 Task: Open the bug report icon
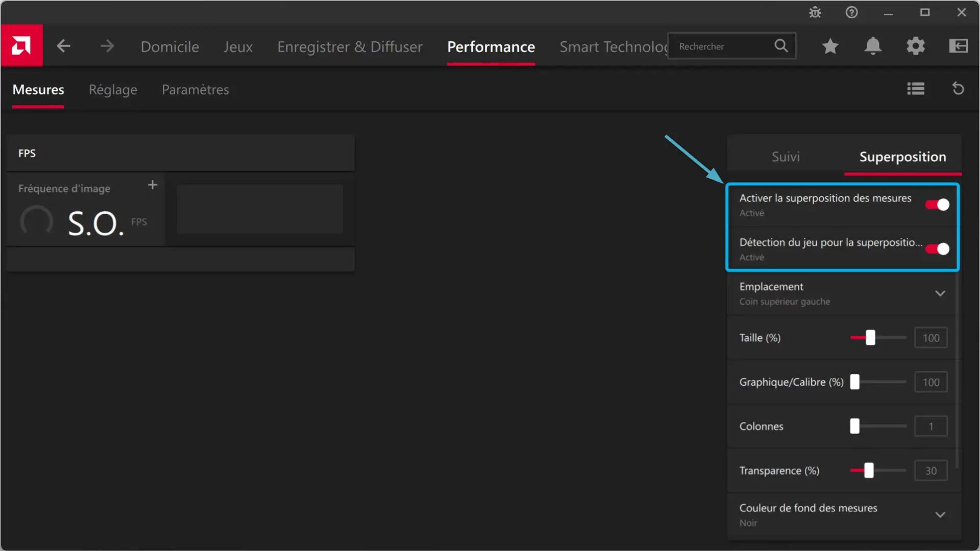click(815, 12)
